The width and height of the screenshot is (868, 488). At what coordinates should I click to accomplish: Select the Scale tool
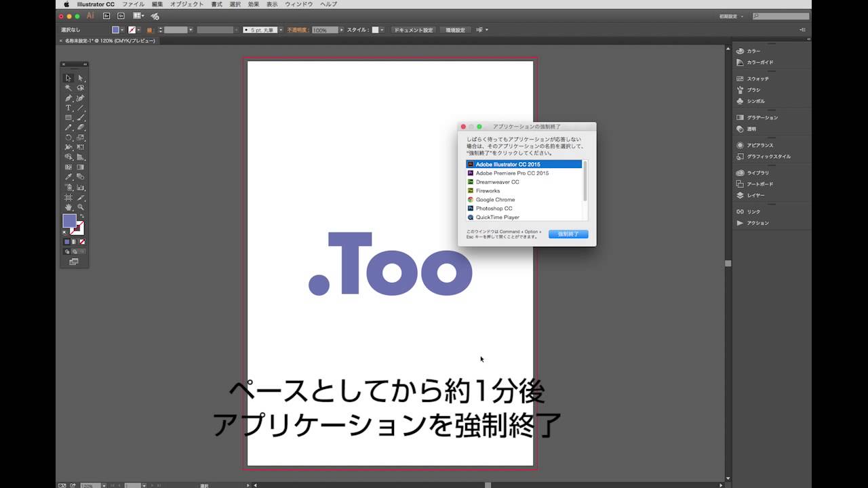click(x=80, y=138)
